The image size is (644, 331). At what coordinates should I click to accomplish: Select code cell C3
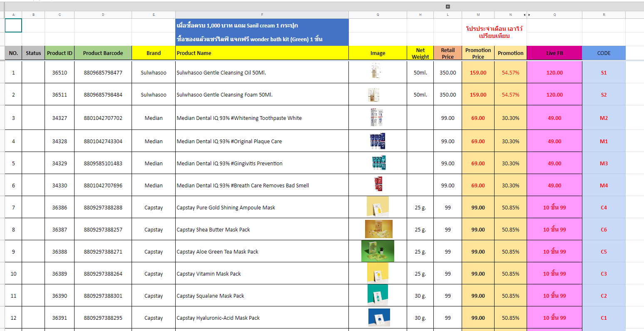604,274
